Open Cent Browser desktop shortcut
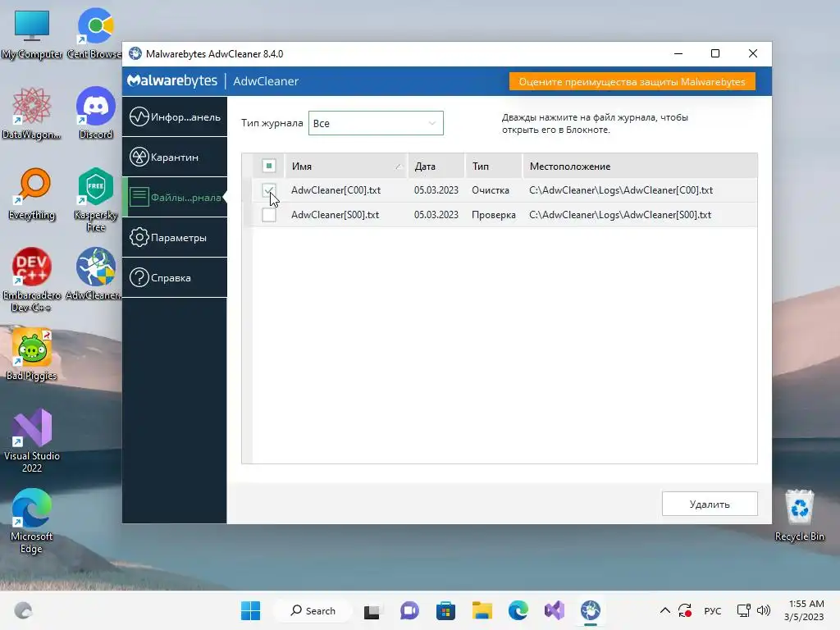Screen dimensions: 840x630 (95, 34)
